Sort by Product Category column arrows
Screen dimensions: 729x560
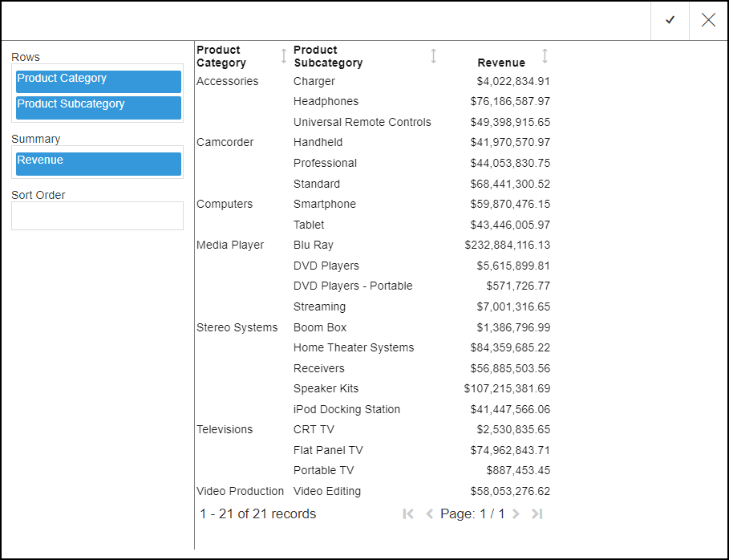click(284, 56)
